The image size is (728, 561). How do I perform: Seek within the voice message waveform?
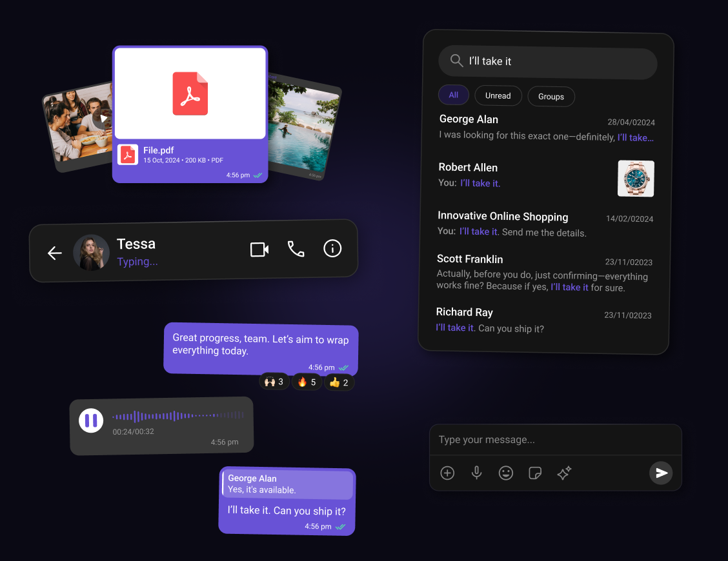pos(177,417)
